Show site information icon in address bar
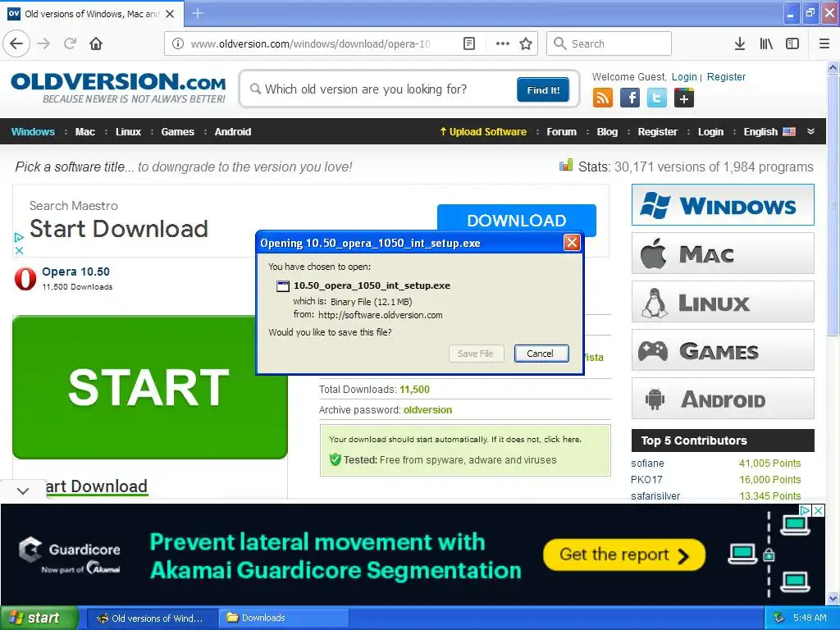The image size is (840, 630). [x=178, y=43]
